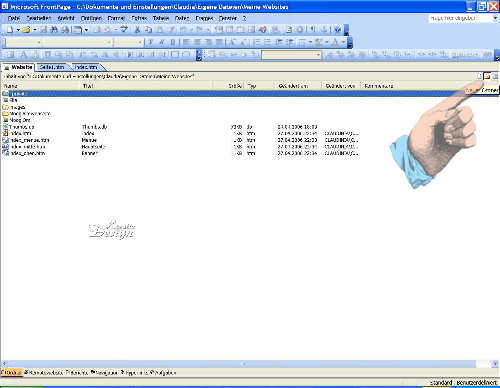Open the Datei menu
This screenshot has height=388, width=500.
point(14,18)
